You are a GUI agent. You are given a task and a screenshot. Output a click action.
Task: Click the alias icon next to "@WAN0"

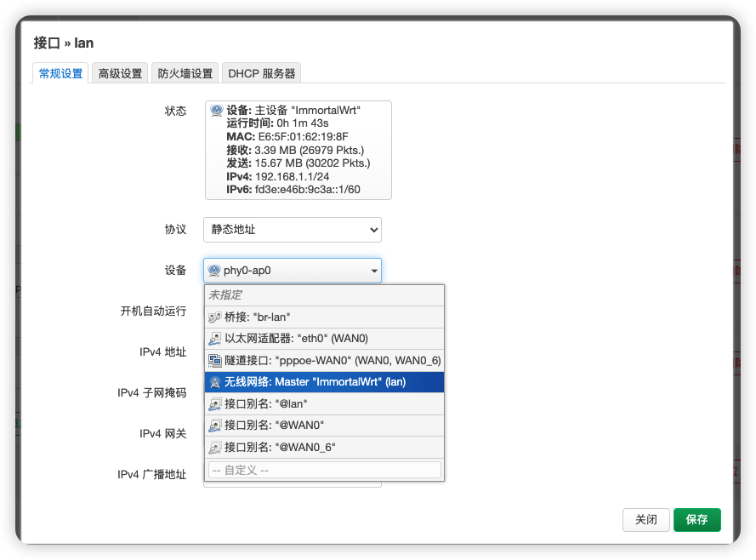[215, 425]
